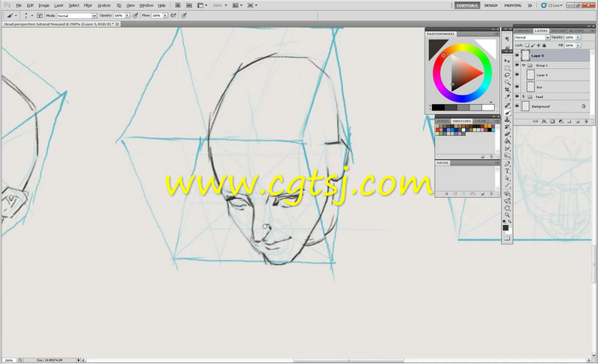Open the Flow slider arrow
This screenshot has width=598, height=364.
(x=165, y=16)
